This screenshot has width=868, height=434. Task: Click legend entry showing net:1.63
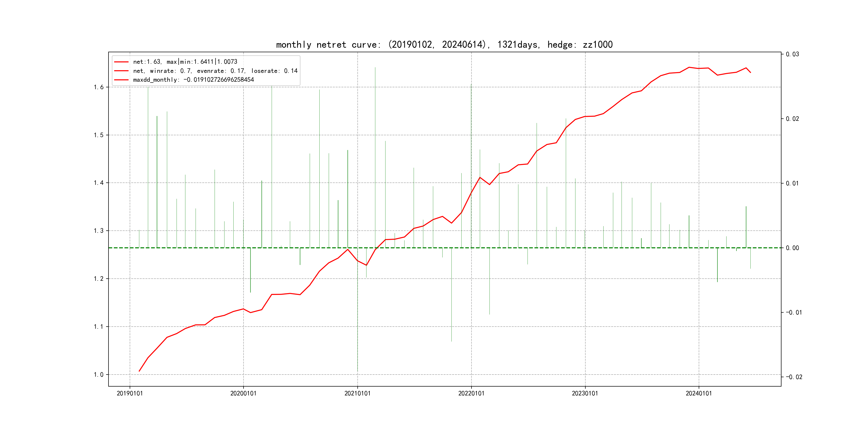(x=185, y=62)
